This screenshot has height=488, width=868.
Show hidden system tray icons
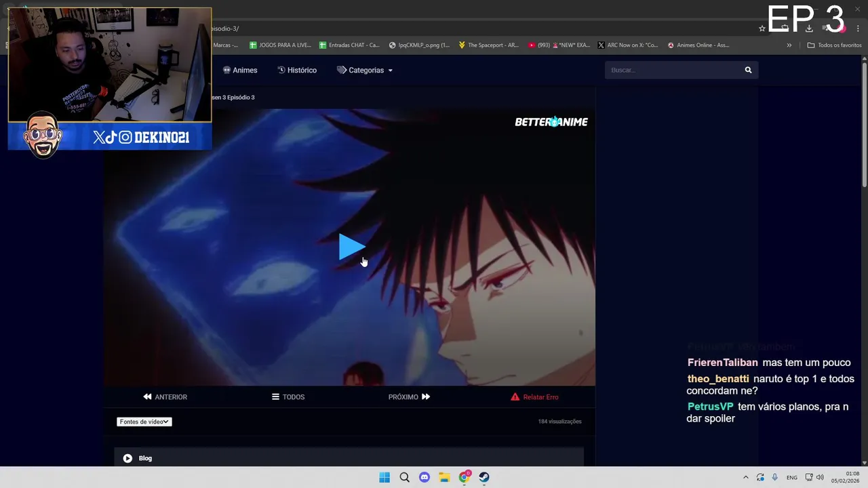746,477
